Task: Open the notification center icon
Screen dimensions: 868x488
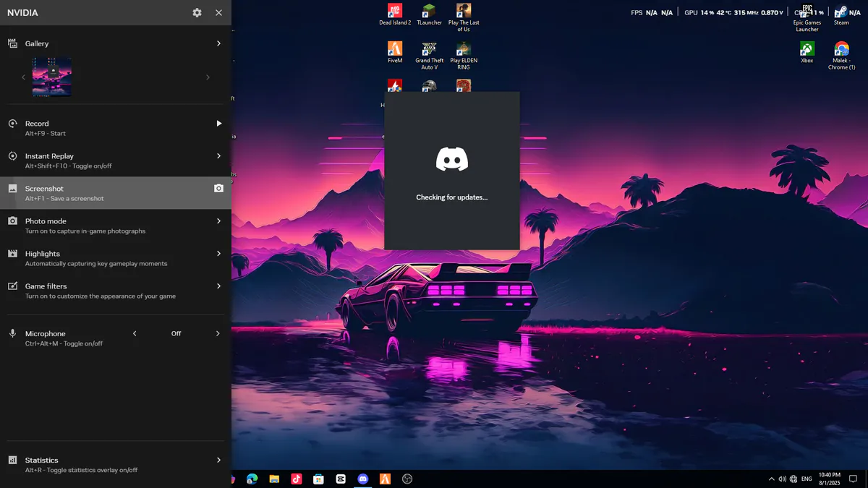Action: 853,479
